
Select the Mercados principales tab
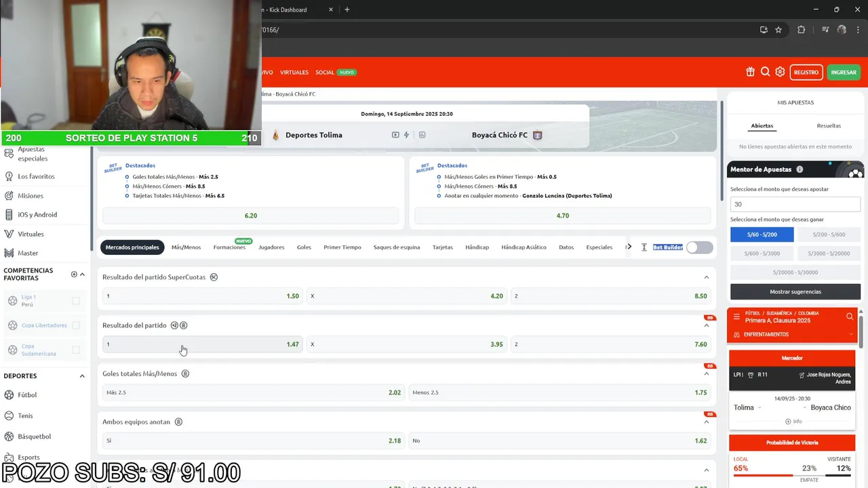[x=132, y=247]
